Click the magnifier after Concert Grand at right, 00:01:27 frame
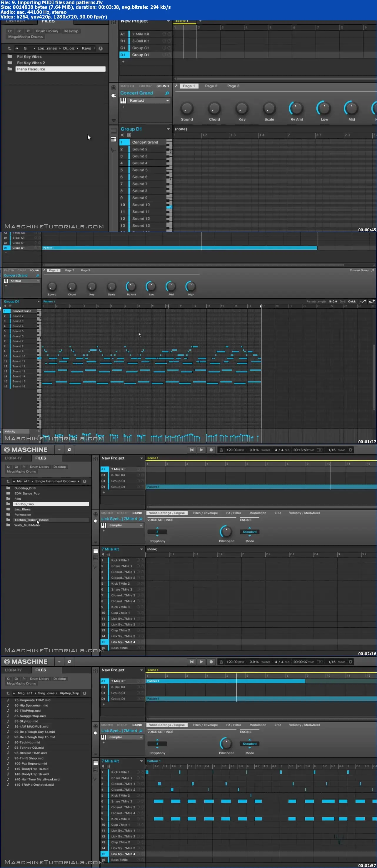The width and height of the screenshot is (377, 868). point(373,270)
